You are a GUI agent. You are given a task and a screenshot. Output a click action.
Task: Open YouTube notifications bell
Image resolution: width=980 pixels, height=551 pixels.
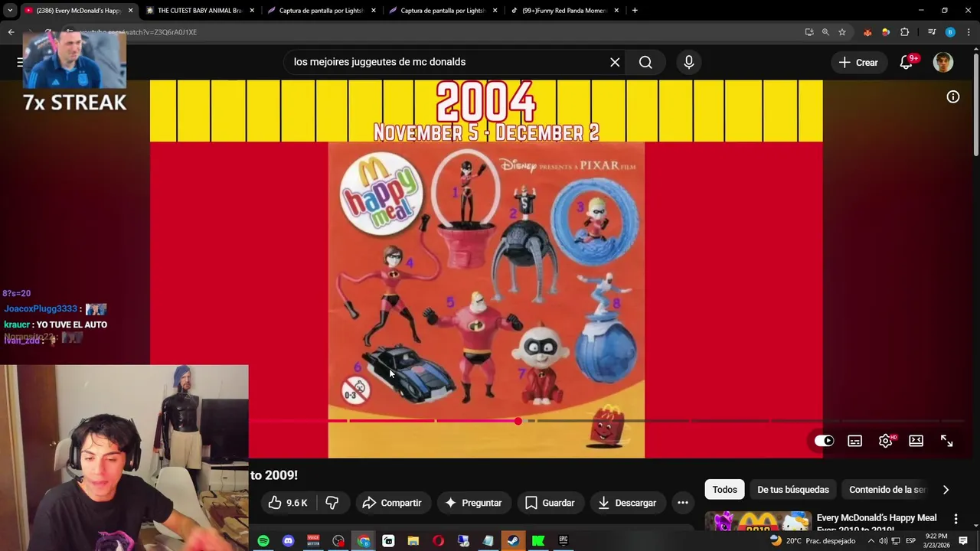click(906, 62)
